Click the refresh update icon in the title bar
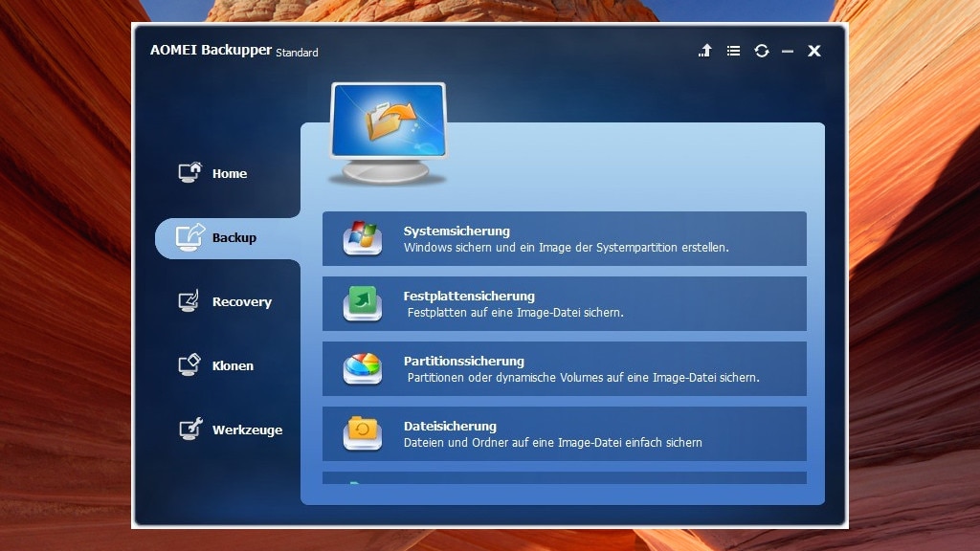Viewport: 980px width, 551px height. pos(762,51)
